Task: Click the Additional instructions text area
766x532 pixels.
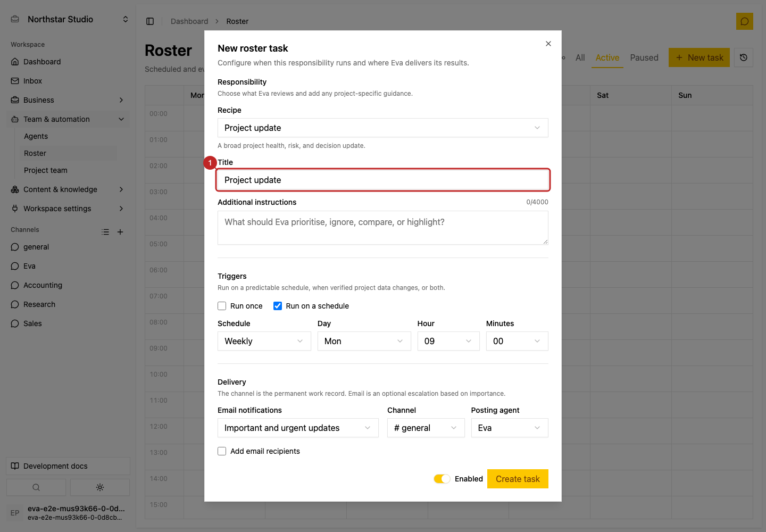Action: click(x=383, y=228)
